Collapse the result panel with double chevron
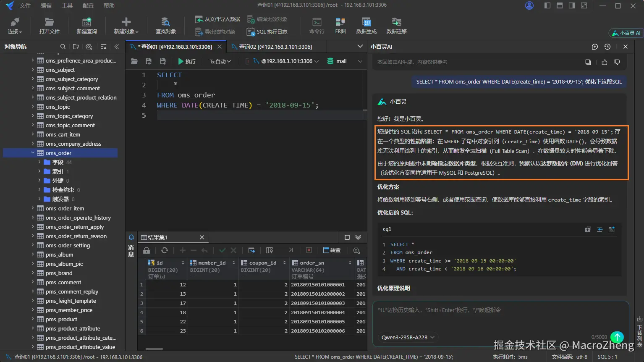This screenshot has height=362, width=644. pos(358,237)
